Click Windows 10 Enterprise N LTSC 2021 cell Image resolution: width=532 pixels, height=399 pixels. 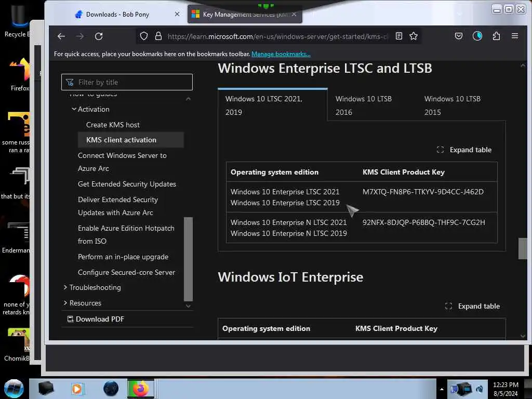[288, 222]
